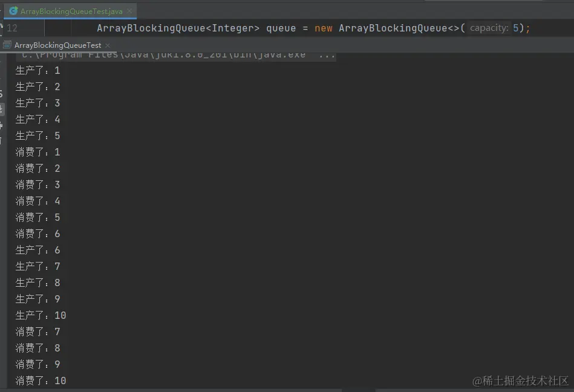The width and height of the screenshot is (574, 392).
Task: Click the output line '生产了: 7'
Action: [38, 266]
